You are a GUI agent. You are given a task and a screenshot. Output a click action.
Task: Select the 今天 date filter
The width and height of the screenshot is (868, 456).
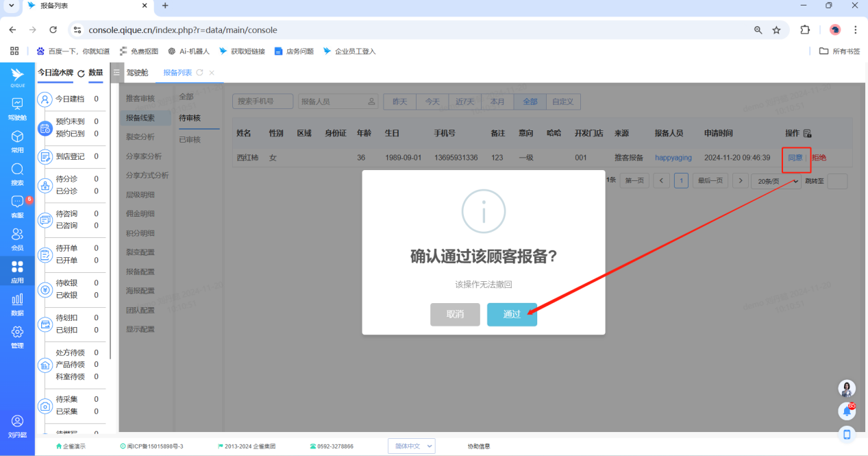pyautogui.click(x=432, y=101)
